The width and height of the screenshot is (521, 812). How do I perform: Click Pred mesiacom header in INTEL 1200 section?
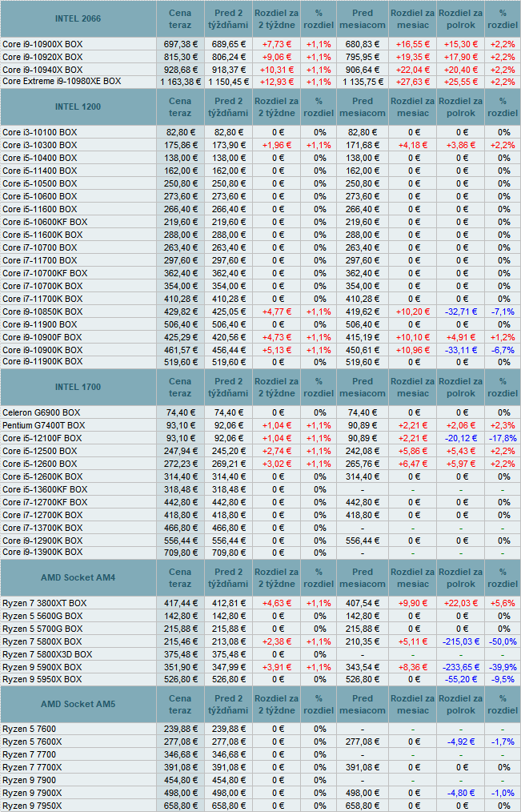[x=363, y=107]
